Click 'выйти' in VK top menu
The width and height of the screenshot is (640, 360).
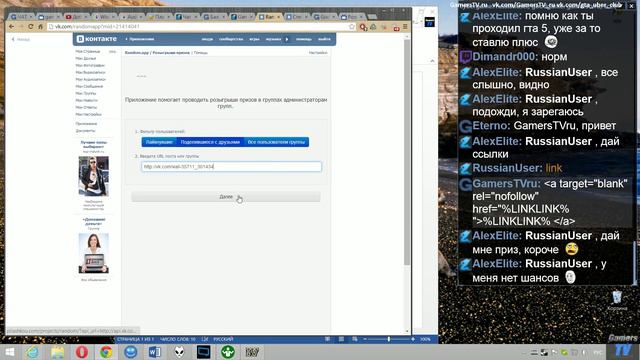(324, 39)
